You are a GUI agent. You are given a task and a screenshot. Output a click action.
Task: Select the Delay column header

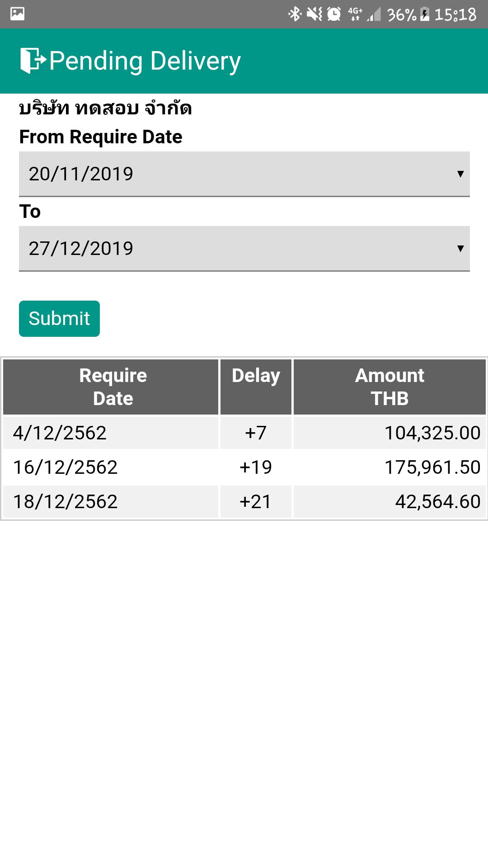coord(256,387)
